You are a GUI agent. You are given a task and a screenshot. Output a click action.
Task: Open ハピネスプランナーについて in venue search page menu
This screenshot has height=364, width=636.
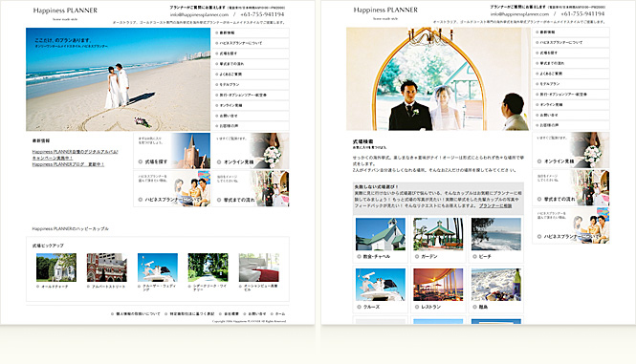(571, 43)
